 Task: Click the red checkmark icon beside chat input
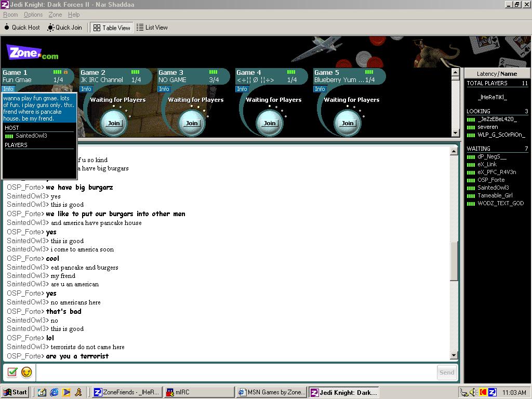[12, 372]
